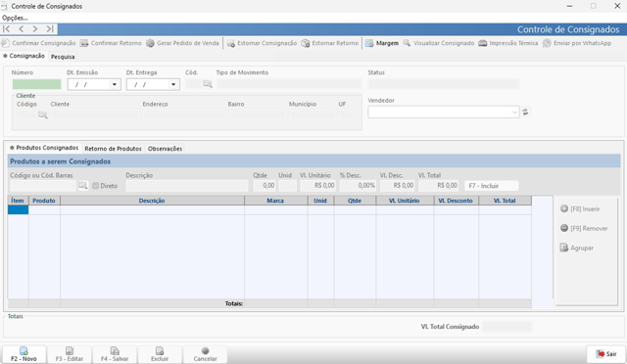
Task: Click the [F8] Inserir button
Action: tap(580, 209)
